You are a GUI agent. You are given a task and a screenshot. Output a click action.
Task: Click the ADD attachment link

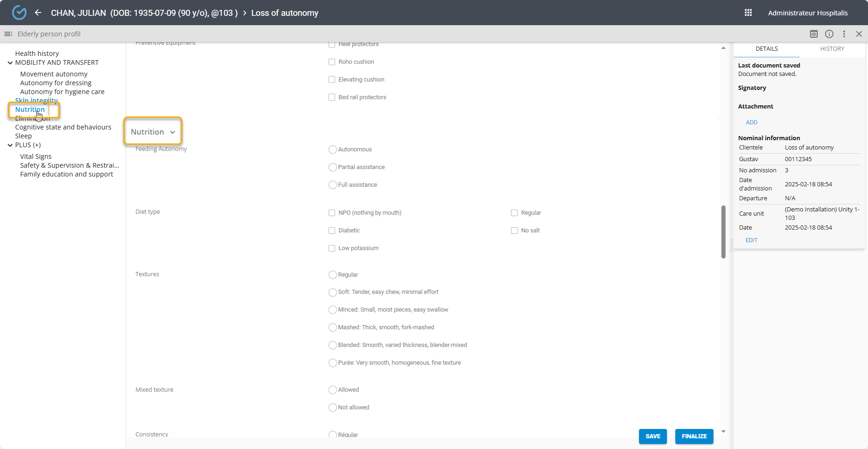pos(751,122)
